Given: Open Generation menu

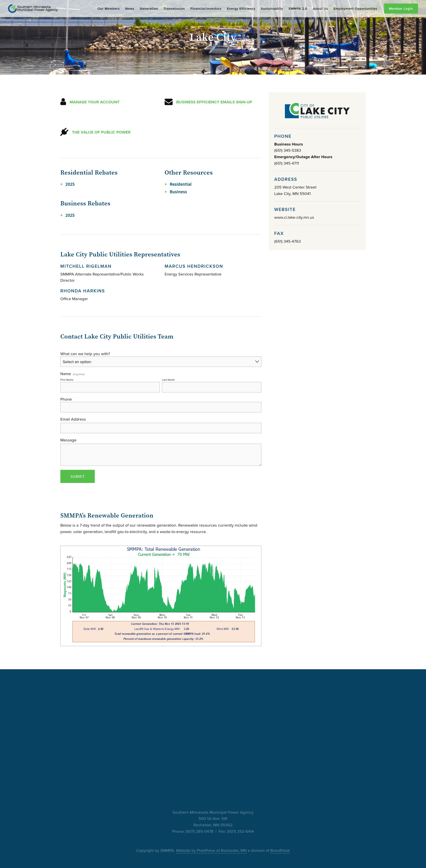Looking at the screenshot, I should (x=149, y=9).
